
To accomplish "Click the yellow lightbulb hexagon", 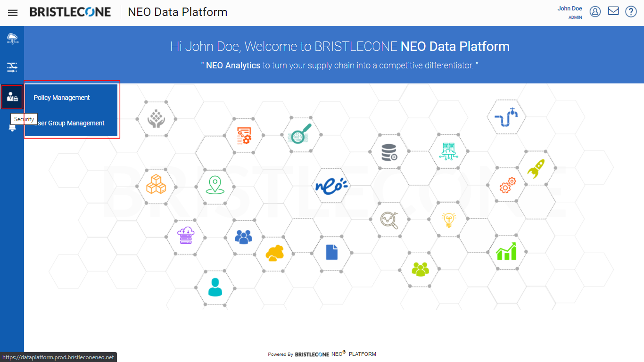I will (x=448, y=220).
